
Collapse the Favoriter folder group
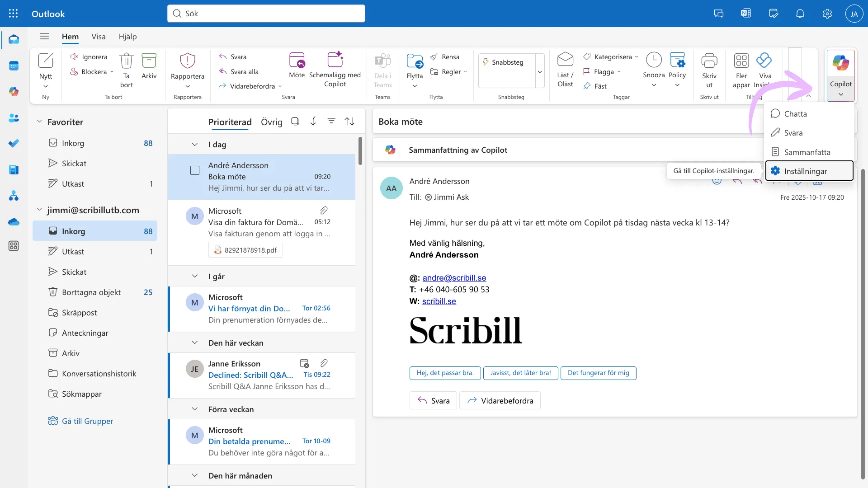[39, 122]
